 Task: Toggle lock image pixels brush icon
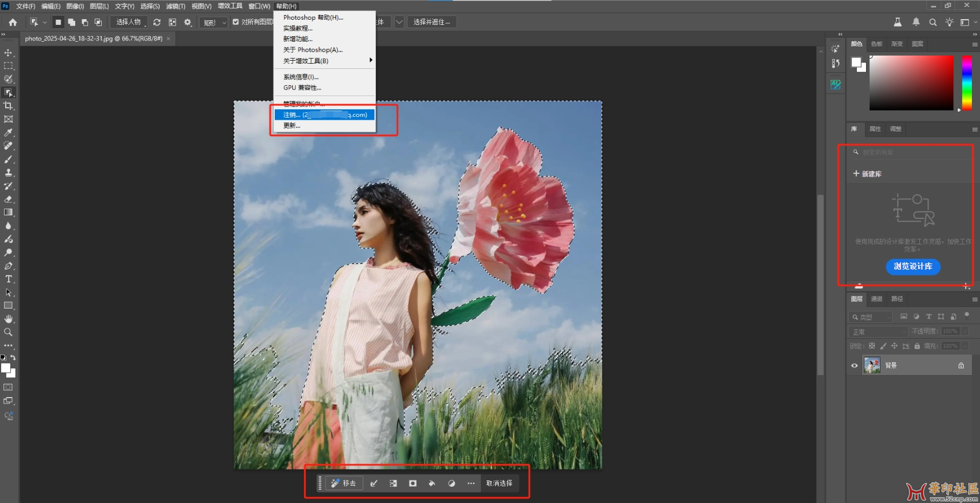point(883,346)
